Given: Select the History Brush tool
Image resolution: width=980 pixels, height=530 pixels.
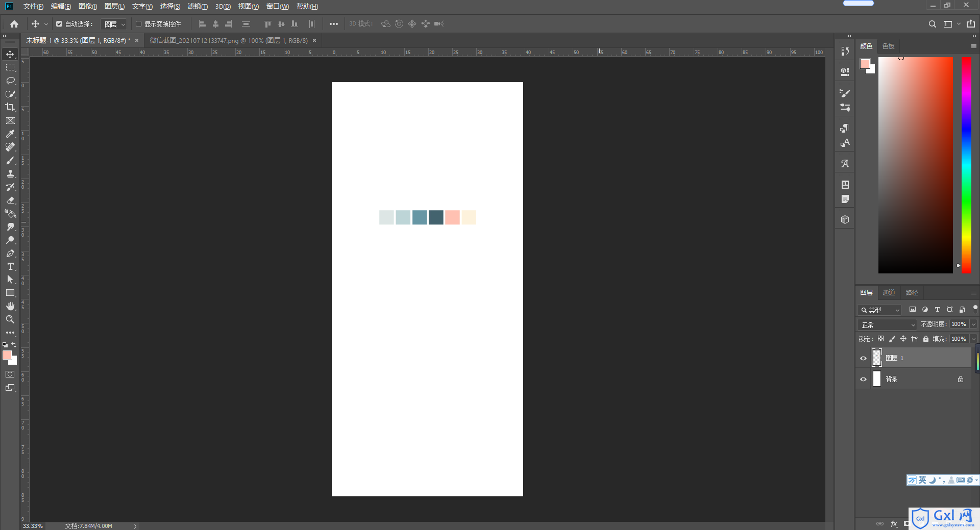Looking at the screenshot, I should (10, 187).
